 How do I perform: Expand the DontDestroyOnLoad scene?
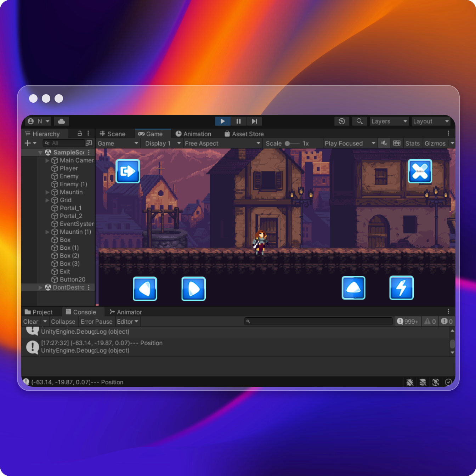point(40,288)
